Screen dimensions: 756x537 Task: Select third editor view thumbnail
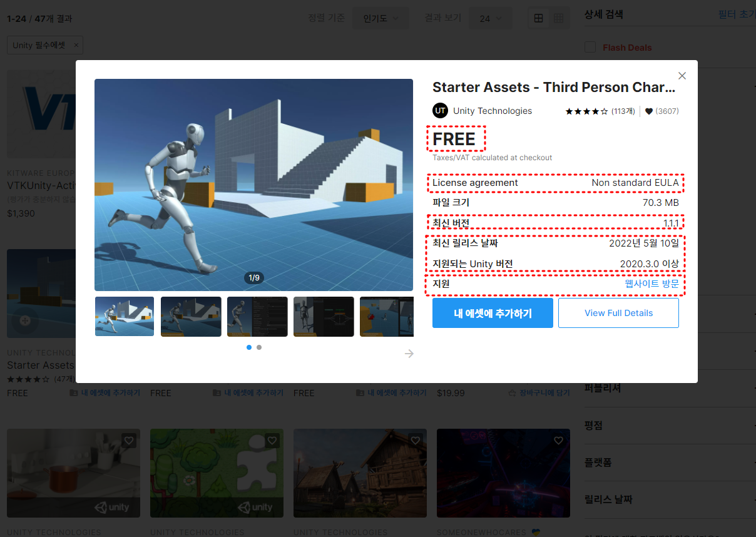[x=257, y=317]
